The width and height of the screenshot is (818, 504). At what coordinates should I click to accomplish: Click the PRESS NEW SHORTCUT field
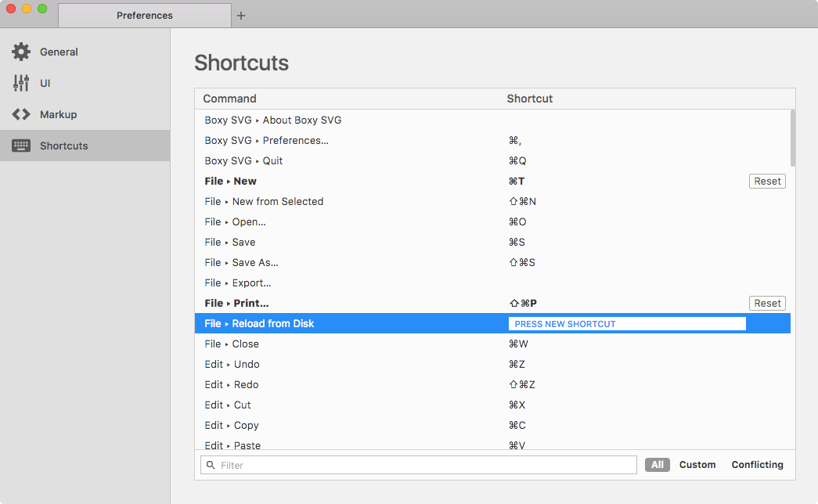click(x=627, y=323)
